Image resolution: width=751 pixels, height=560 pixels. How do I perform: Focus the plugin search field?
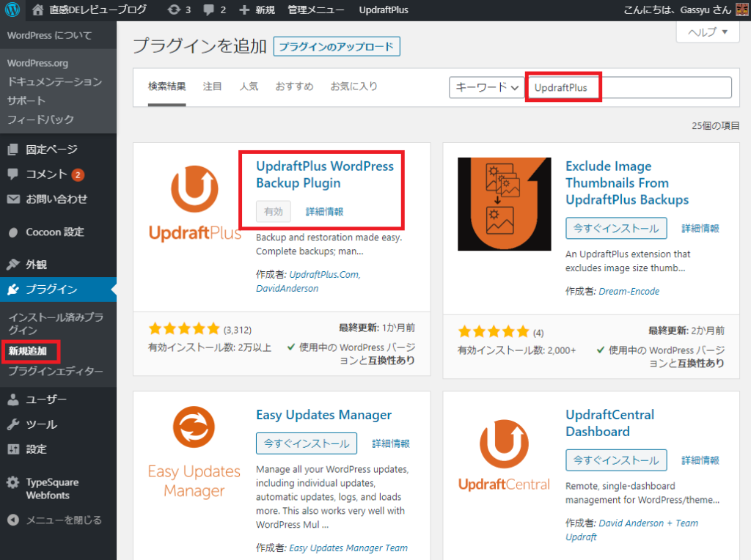[630, 87]
